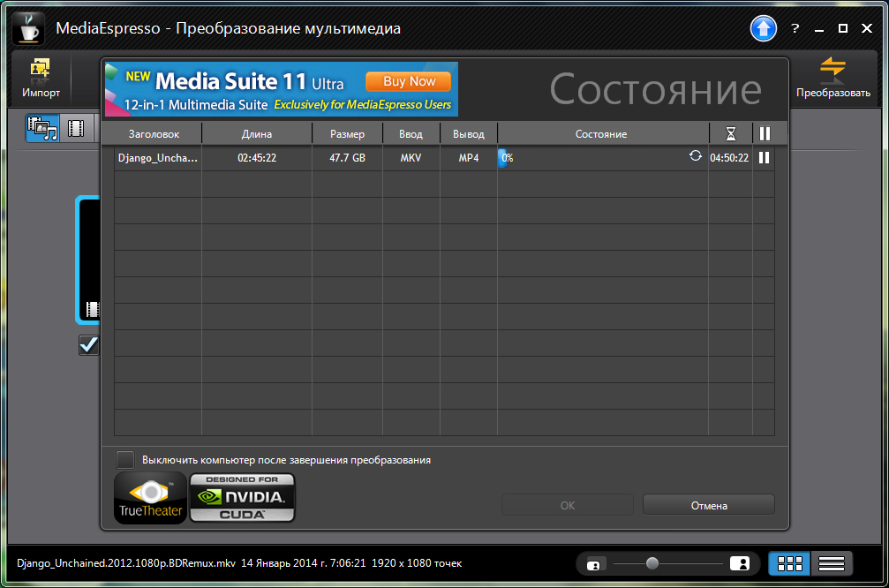Uncheck the selected video thumbnail checkbox
889x588 pixels.
pos(88,344)
